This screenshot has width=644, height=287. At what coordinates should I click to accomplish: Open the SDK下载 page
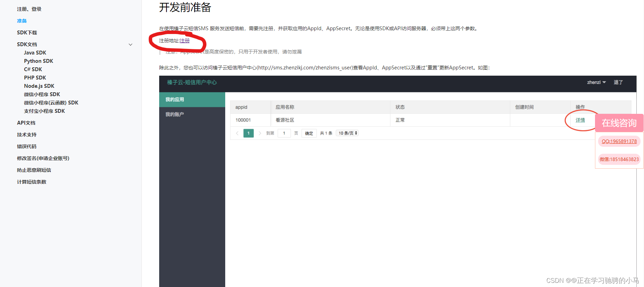(27, 33)
